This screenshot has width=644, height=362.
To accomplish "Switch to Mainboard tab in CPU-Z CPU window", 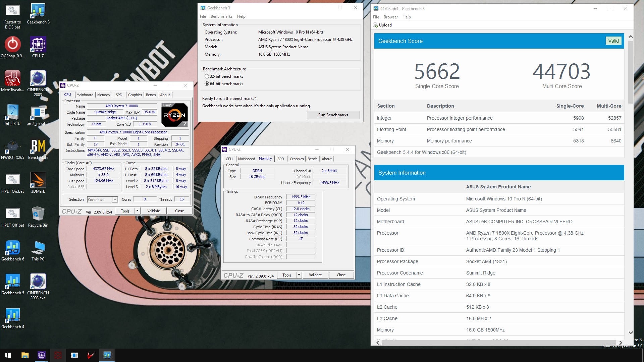I will coord(85,95).
